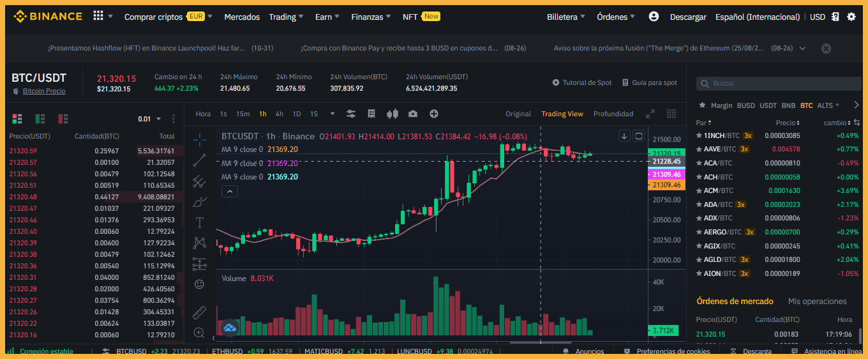Change candlestick chart type icon
The image size is (868, 359).
393,114
